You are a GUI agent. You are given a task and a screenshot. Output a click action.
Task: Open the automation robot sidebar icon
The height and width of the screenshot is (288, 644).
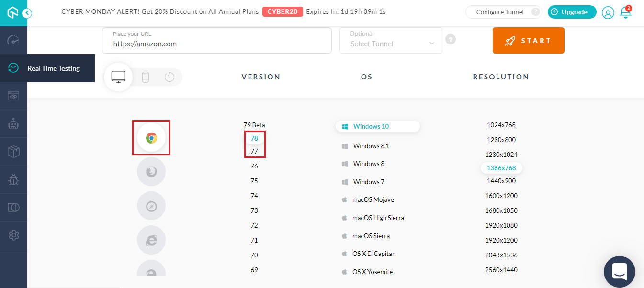point(13,124)
